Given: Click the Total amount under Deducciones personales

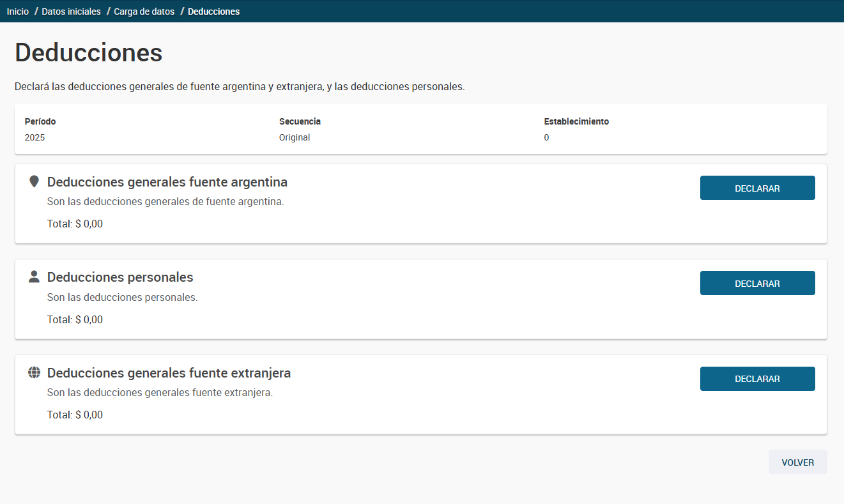Looking at the screenshot, I should (75, 319).
